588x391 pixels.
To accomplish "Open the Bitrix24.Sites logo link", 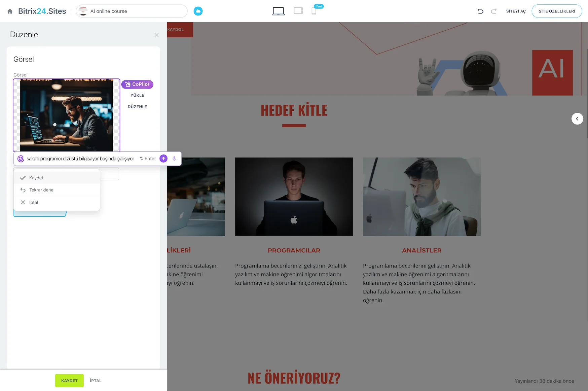I will [x=42, y=11].
